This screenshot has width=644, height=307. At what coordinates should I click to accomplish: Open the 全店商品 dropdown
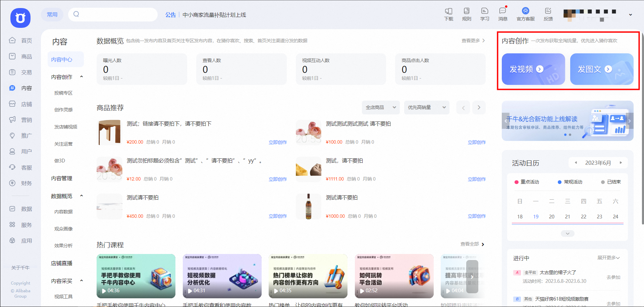pyautogui.click(x=381, y=108)
